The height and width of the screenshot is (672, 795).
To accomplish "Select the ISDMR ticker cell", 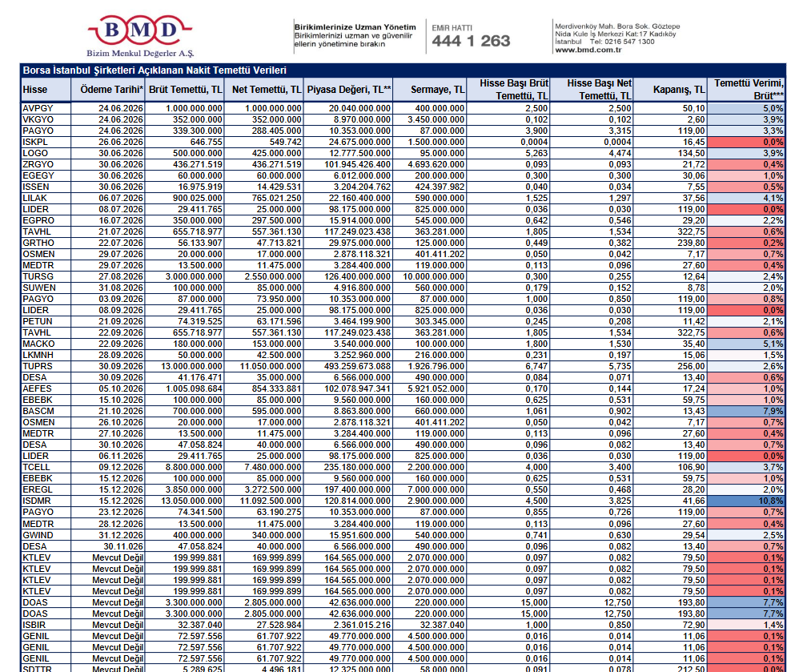I will click(x=38, y=500).
